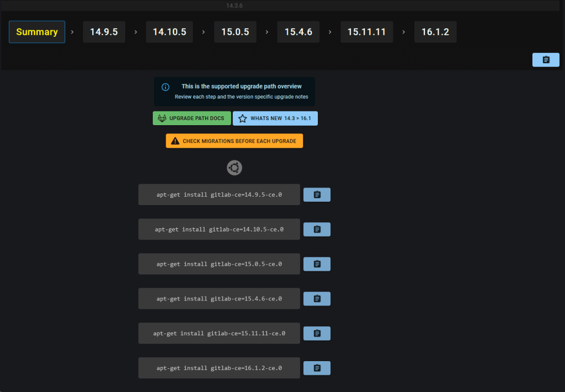
Task: View What's New from 14.3 to 16.1
Action: tap(275, 118)
